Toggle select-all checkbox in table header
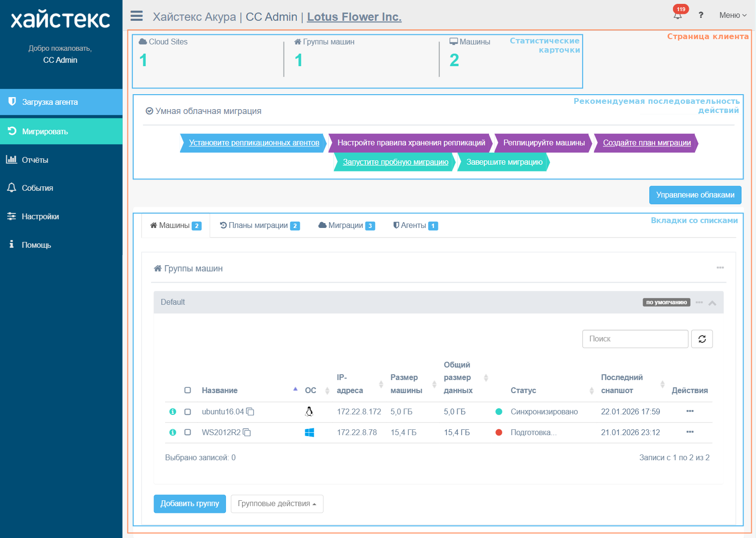The height and width of the screenshot is (538, 756). coord(188,390)
